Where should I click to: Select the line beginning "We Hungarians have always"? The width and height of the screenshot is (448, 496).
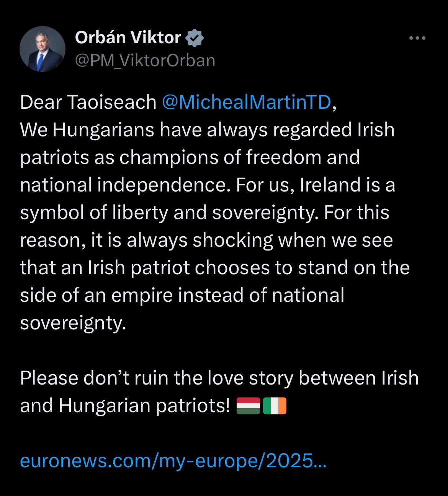point(207,130)
